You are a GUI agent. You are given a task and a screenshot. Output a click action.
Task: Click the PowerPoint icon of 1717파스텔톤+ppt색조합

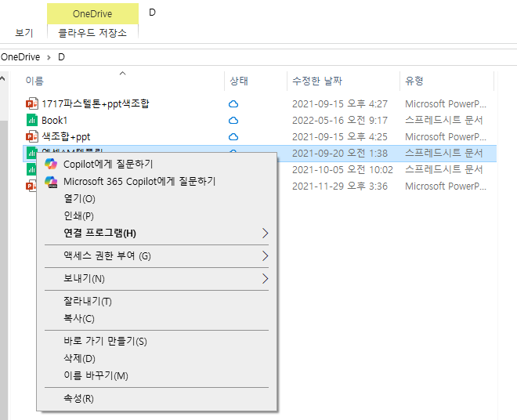(32, 104)
